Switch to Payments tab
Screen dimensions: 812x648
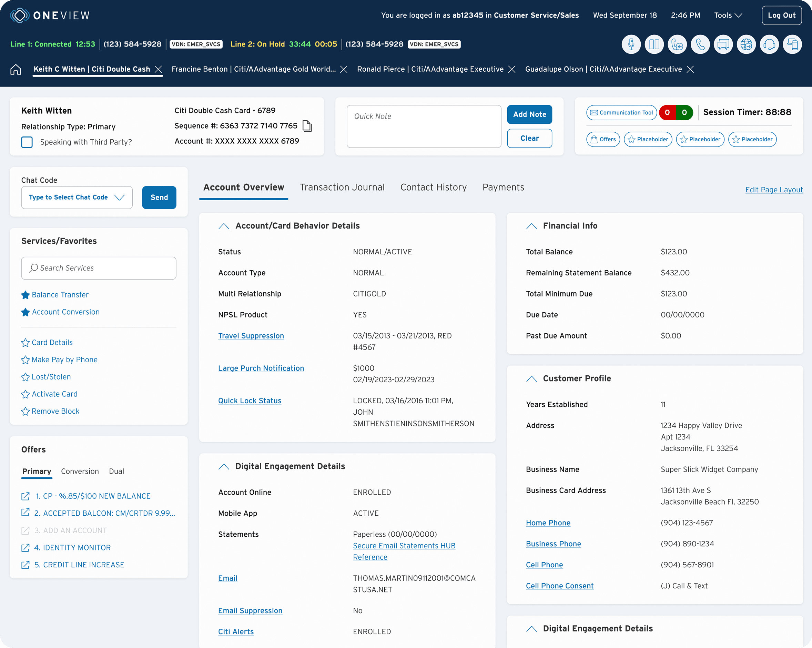[x=503, y=187]
